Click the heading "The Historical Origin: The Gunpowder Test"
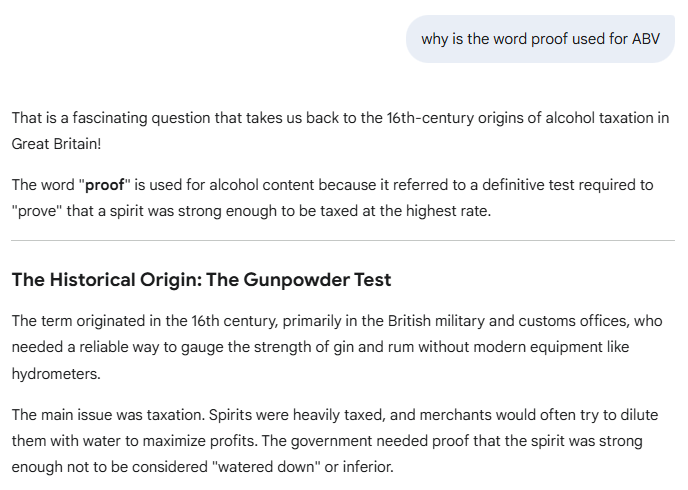 pyautogui.click(x=201, y=280)
